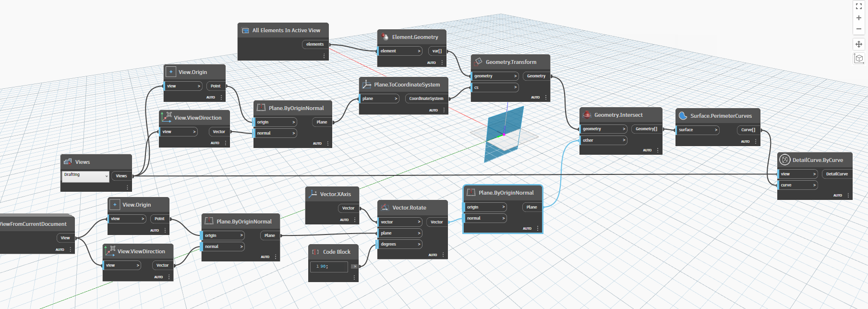Activate the pan tool icon
Image resolution: width=868 pixels, height=309 pixels.
(x=859, y=44)
